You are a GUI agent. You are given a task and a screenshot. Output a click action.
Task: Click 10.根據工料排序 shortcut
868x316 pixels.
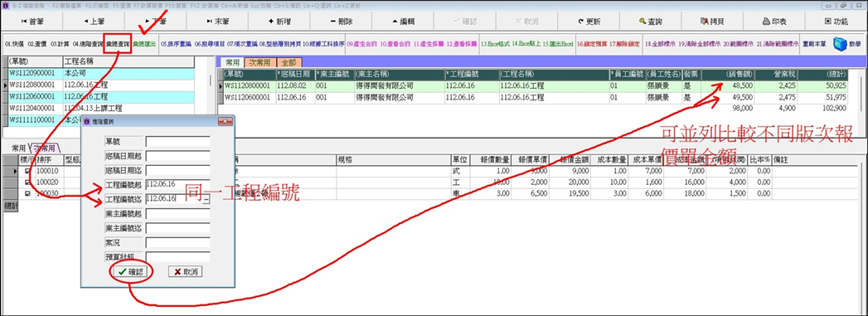[x=323, y=44]
